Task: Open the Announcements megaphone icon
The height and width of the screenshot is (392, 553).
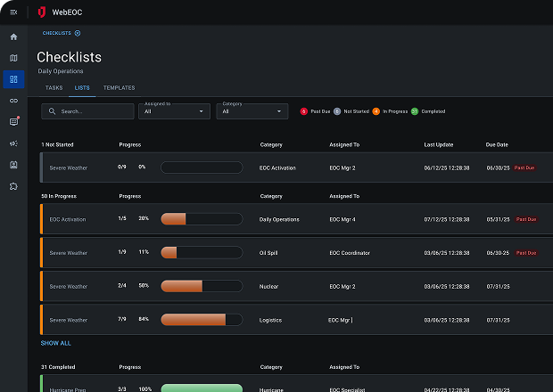Action: (13, 143)
